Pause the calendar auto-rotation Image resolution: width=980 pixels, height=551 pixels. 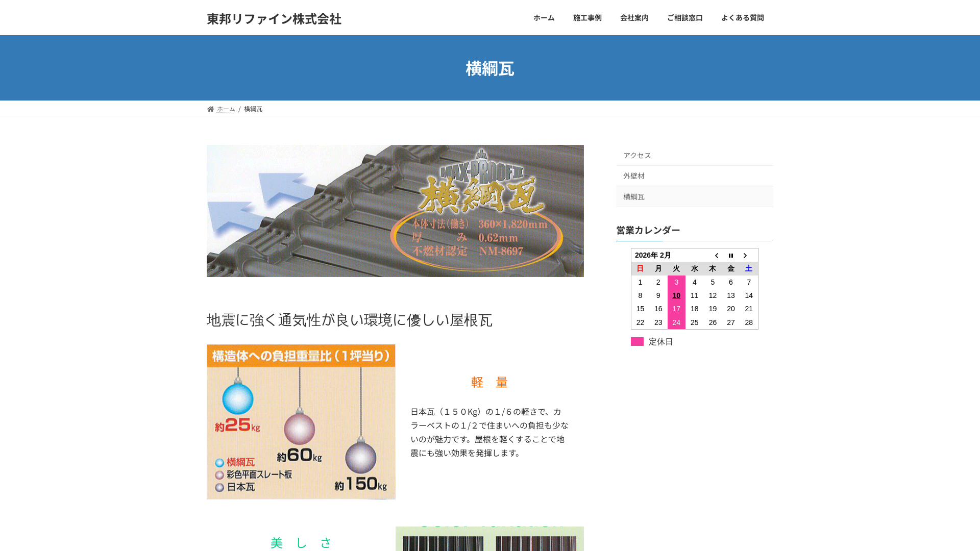point(731,255)
